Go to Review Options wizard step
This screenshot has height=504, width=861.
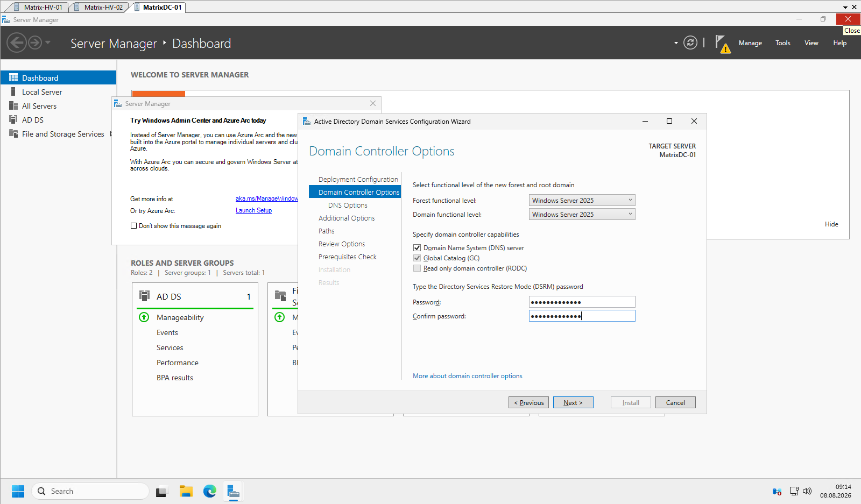pyautogui.click(x=341, y=244)
